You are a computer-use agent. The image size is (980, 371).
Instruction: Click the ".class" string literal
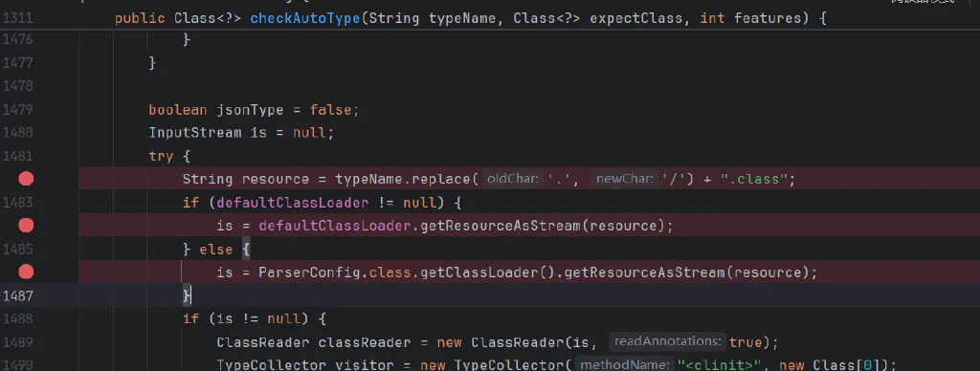pyautogui.click(x=754, y=179)
